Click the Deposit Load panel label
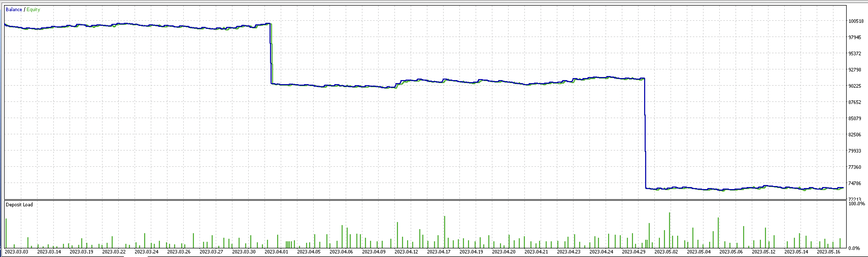This screenshot has width=868, height=257. pos(19,205)
